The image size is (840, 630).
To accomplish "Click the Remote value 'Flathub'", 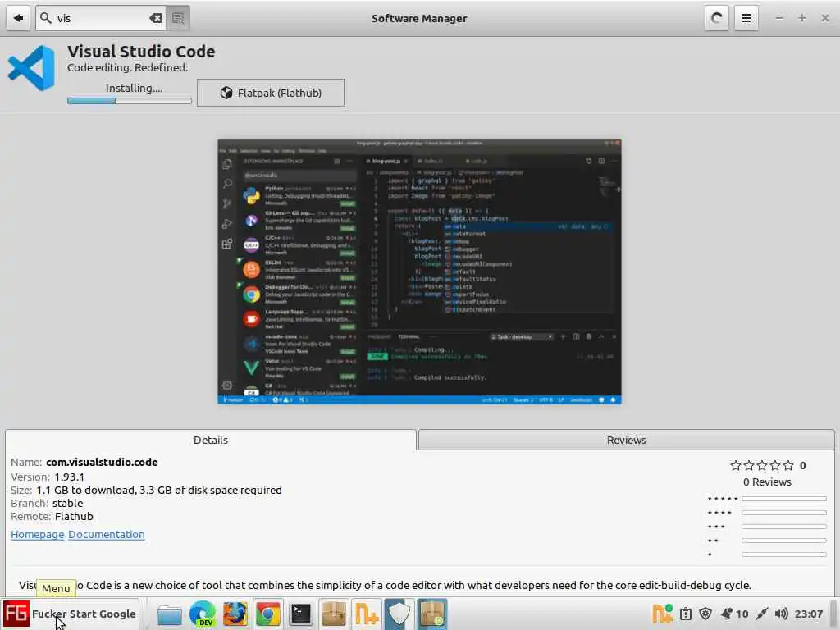I will pos(74,517).
